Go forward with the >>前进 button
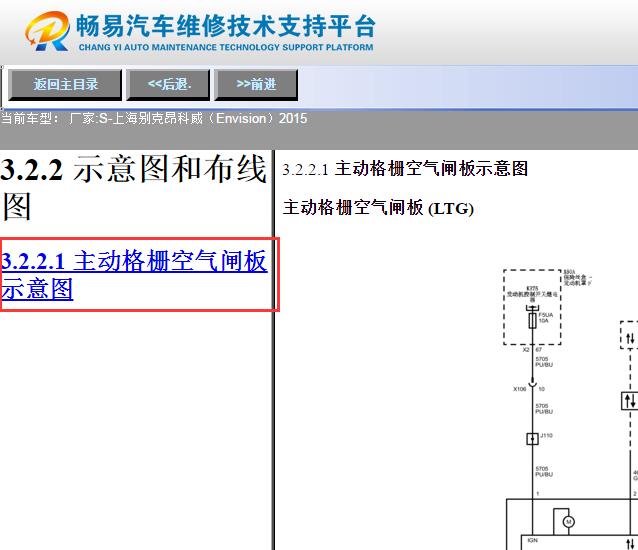 coord(256,85)
